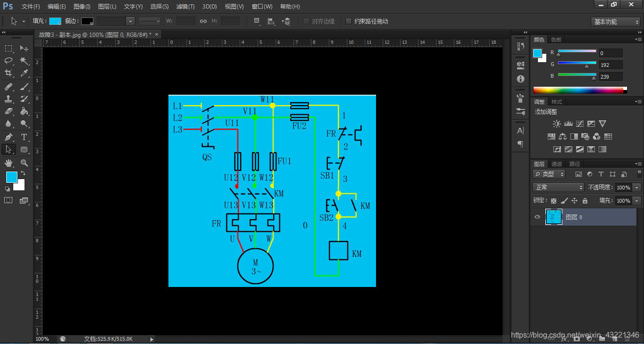Open the 滤镜(T) menu
Screen dimensions: 644x344
[x=185, y=7]
